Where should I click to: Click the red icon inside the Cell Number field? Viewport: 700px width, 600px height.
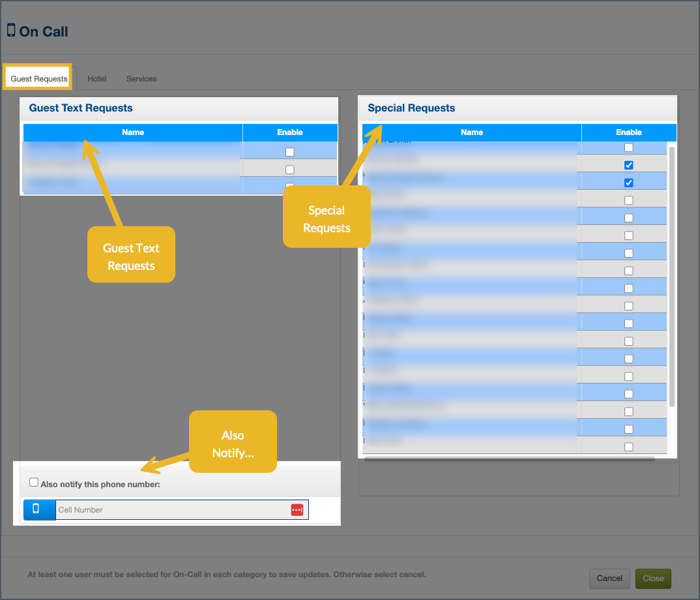[297, 510]
